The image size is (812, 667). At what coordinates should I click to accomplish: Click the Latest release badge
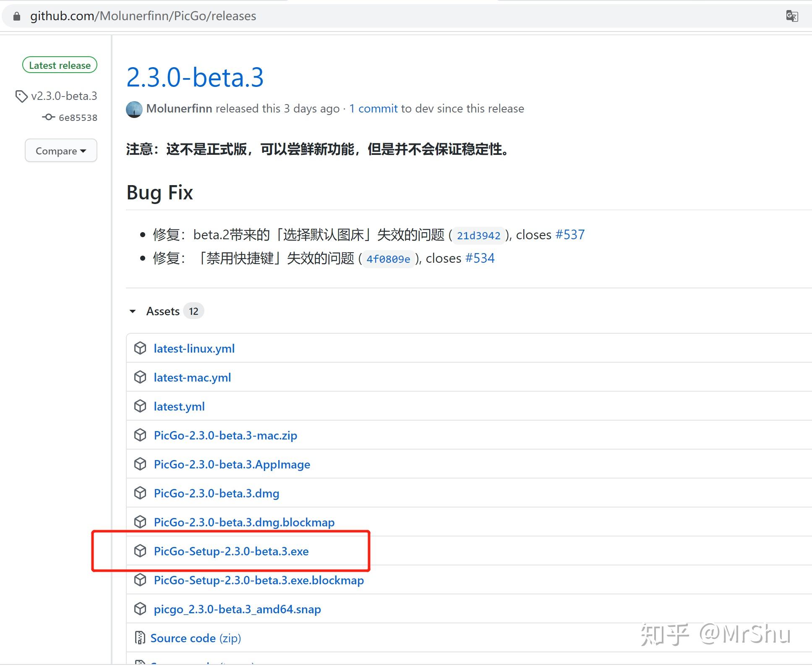pyautogui.click(x=60, y=65)
